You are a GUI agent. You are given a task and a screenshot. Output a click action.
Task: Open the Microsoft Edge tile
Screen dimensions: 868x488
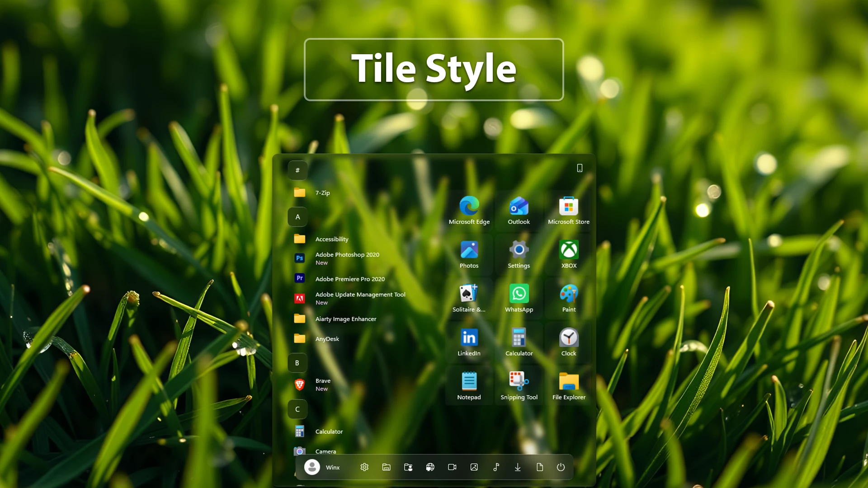click(x=469, y=210)
